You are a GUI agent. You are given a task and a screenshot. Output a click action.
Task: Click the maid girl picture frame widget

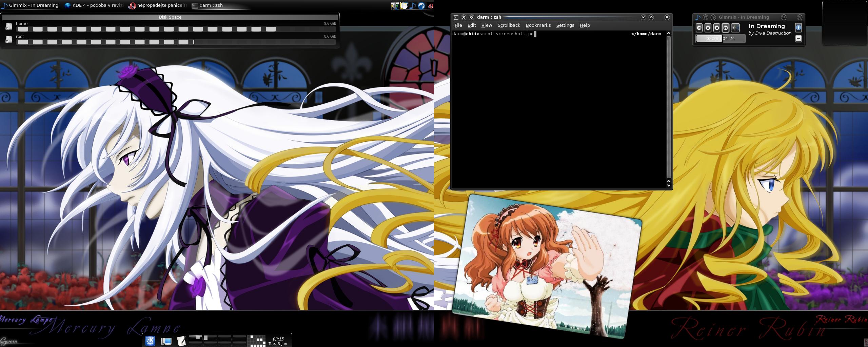pyautogui.click(x=547, y=266)
